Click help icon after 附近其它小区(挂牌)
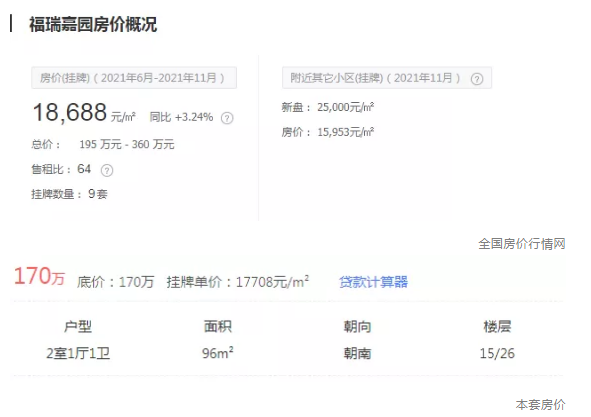 477,79
